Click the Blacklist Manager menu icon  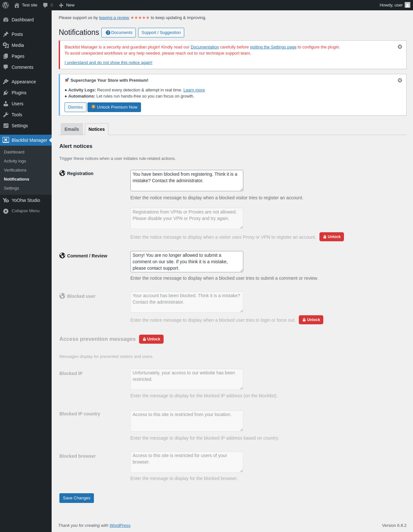pos(6,140)
